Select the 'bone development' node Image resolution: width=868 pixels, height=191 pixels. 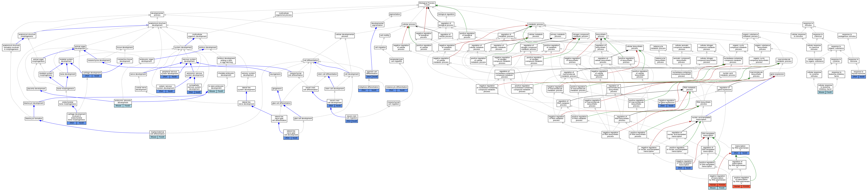coord(68,74)
